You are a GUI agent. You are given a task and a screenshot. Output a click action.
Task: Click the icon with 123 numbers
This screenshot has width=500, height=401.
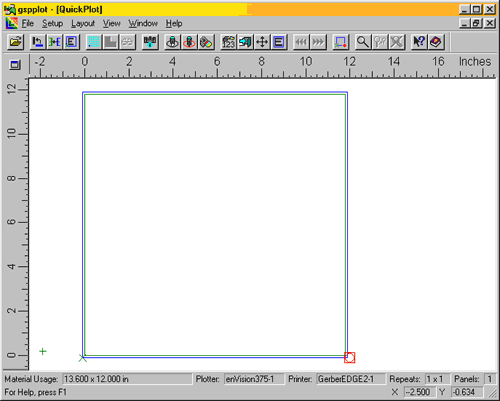click(x=229, y=42)
